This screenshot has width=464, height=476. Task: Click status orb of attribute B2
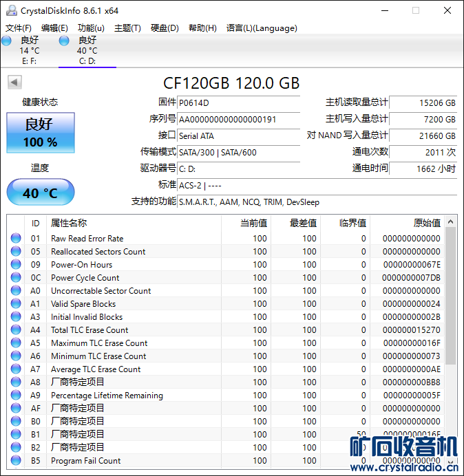point(16,447)
